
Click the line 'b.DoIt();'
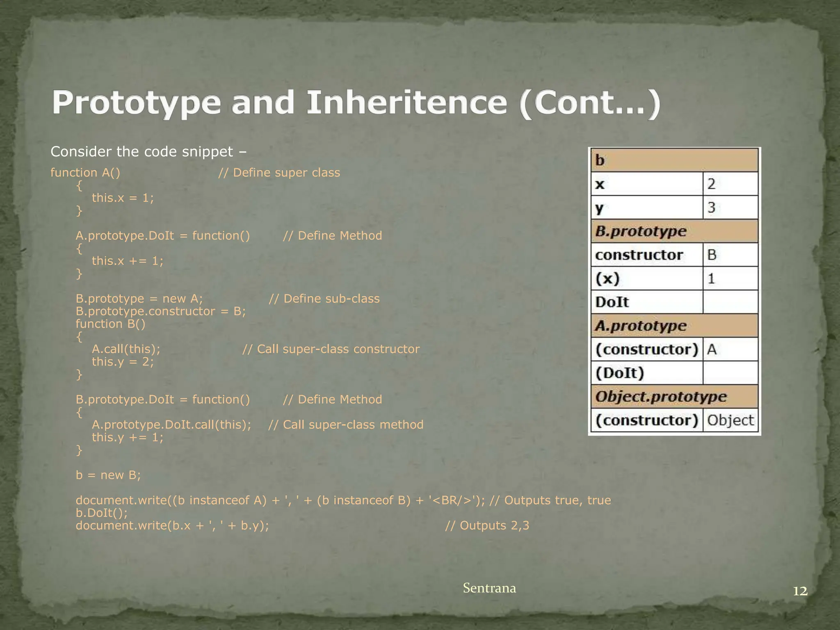(102, 513)
